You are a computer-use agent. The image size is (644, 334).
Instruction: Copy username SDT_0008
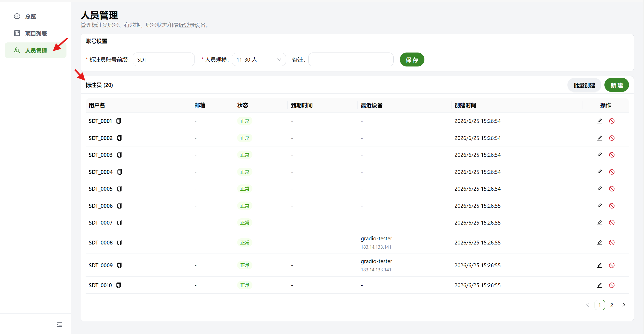tap(119, 242)
